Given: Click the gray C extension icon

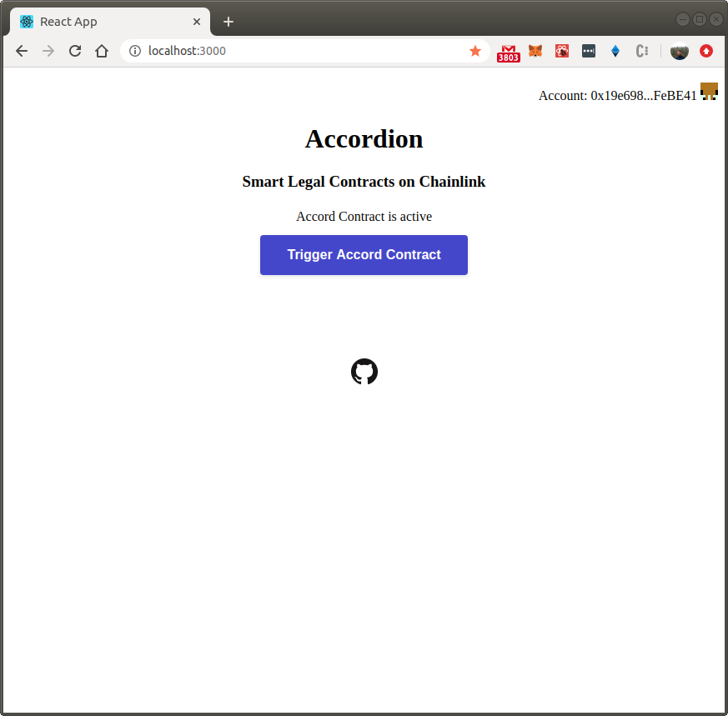Looking at the screenshot, I should pyautogui.click(x=641, y=51).
